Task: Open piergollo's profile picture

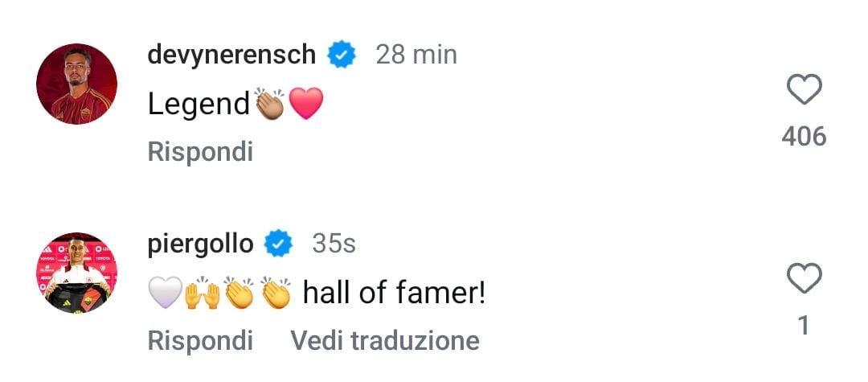Action: tap(77, 273)
